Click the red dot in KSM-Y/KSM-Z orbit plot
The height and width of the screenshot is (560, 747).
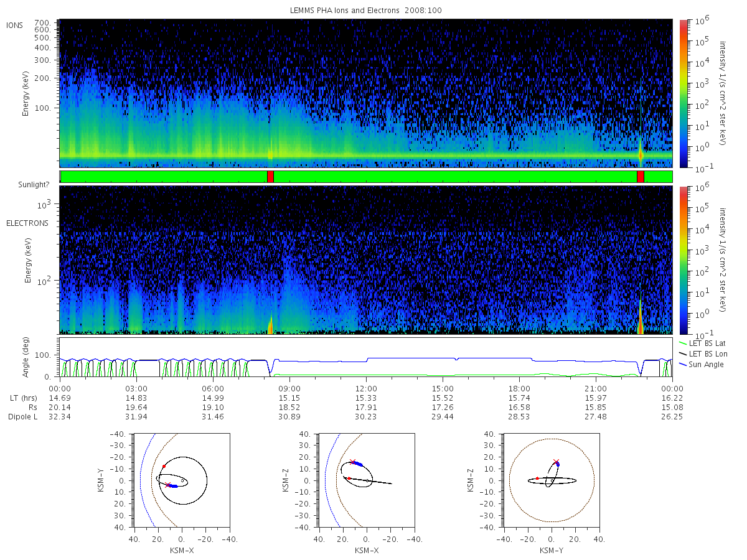(x=537, y=478)
